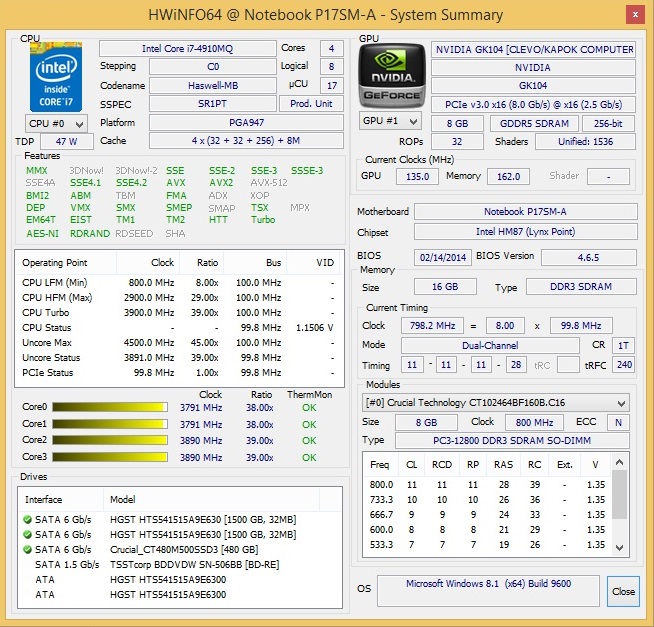Click the scroll-up arrow in timings table
The height and width of the screenshot is (627, 654).
[x=619, y=462]
